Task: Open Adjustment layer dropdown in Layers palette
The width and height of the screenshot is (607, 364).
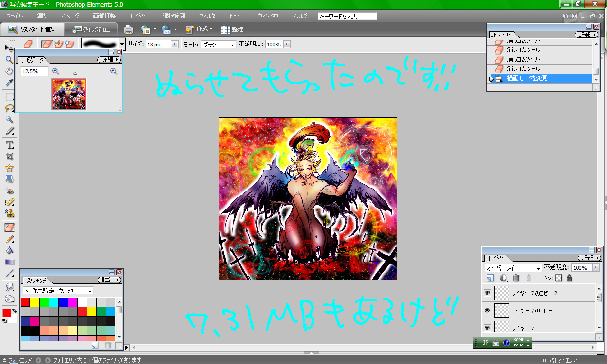Action: pos(504,278)
